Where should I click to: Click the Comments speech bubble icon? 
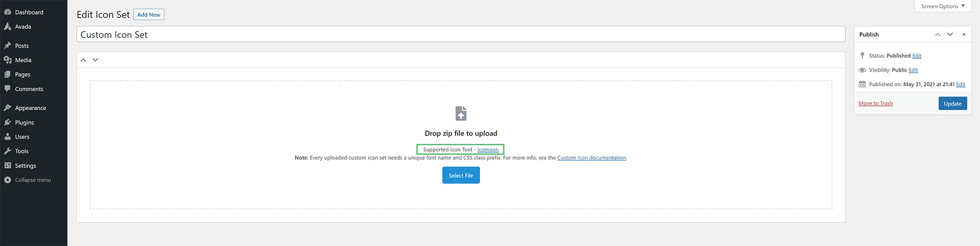tap(7, 89)
